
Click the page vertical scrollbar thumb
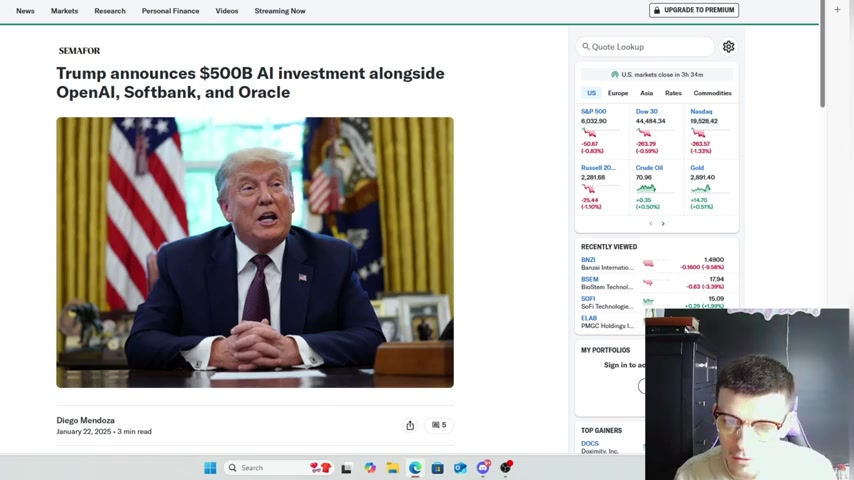coord(822,54)
